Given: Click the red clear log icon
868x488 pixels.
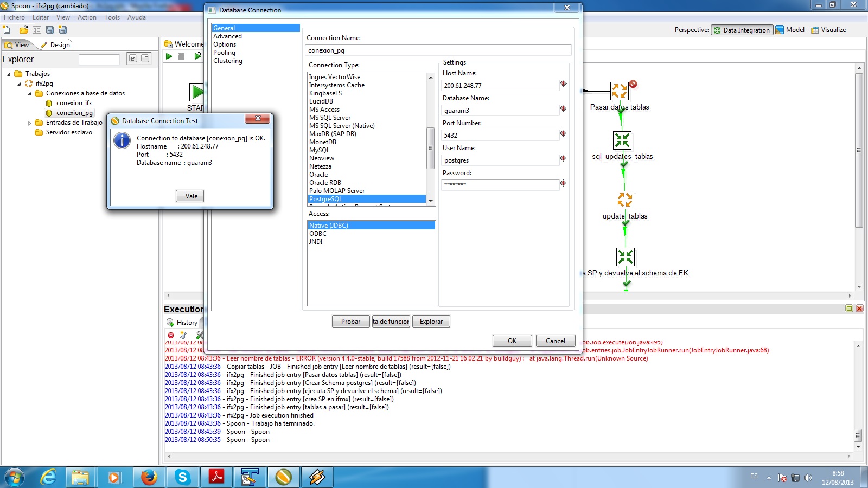Looking at the screenshot, I should coord(171,335).
